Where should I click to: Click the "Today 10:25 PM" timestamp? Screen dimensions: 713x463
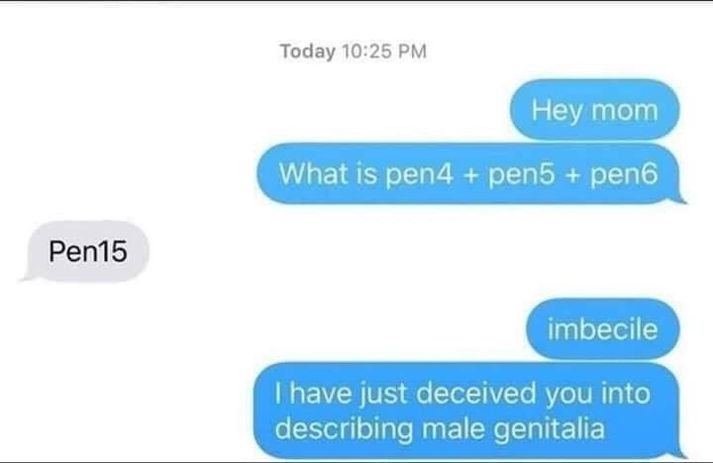[x=353, y=51]
